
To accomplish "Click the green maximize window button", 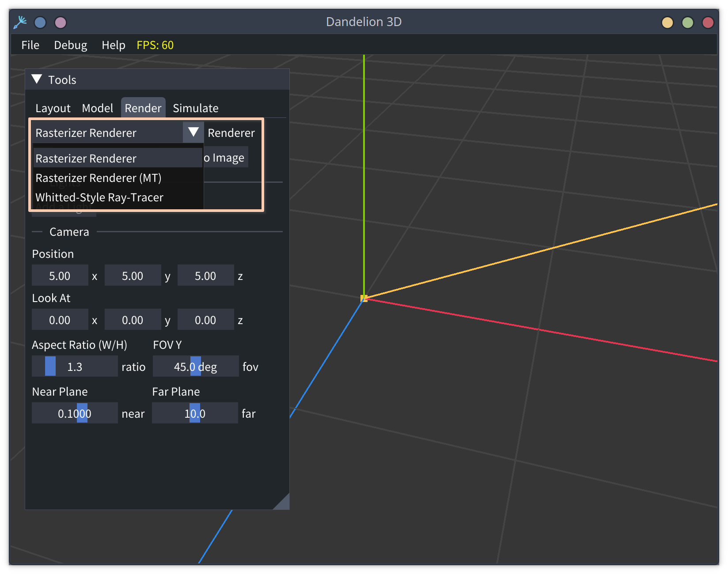I will (x=687, y=22).
